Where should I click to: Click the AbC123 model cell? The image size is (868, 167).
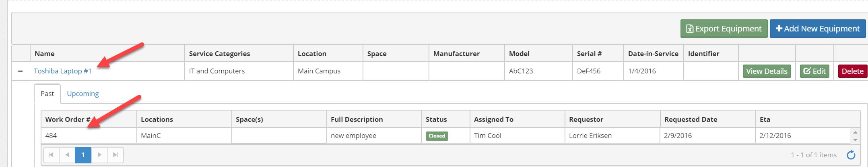click(538, 71)
